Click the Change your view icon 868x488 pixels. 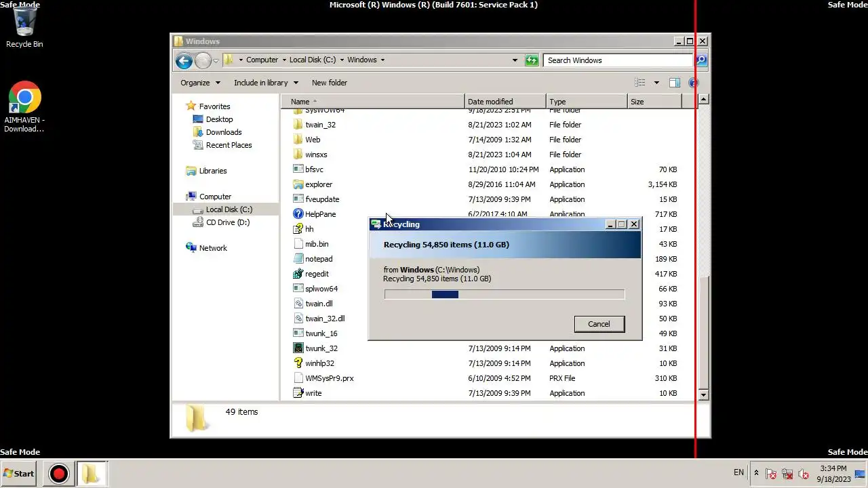(640, 83)
